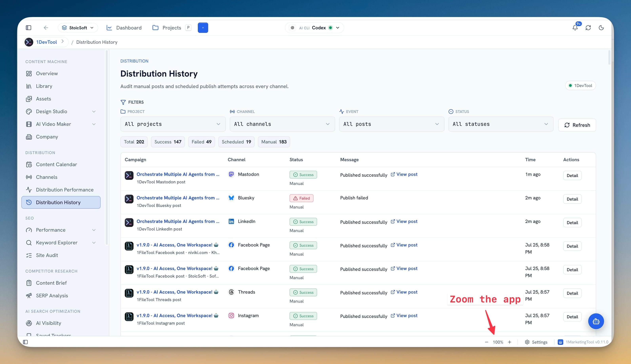Click the Threads channel icon
631x364 pixels.
[x=231, y=292]
